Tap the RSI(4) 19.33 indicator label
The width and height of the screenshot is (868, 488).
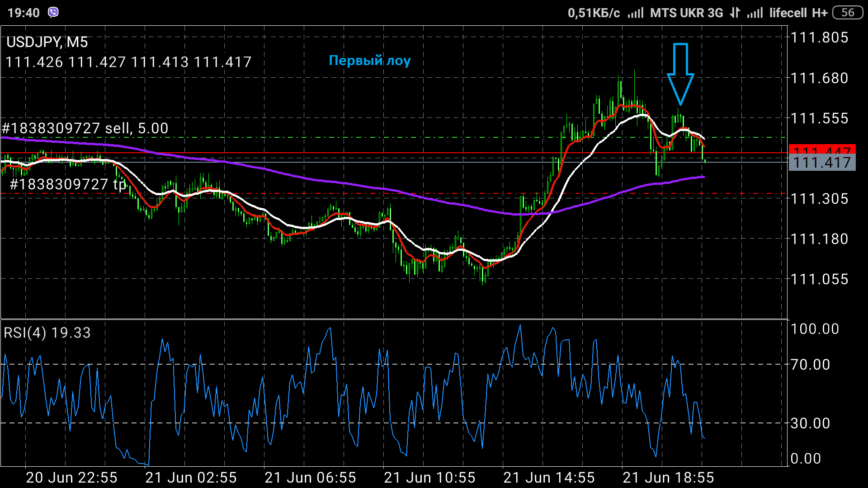pos(47,333)
